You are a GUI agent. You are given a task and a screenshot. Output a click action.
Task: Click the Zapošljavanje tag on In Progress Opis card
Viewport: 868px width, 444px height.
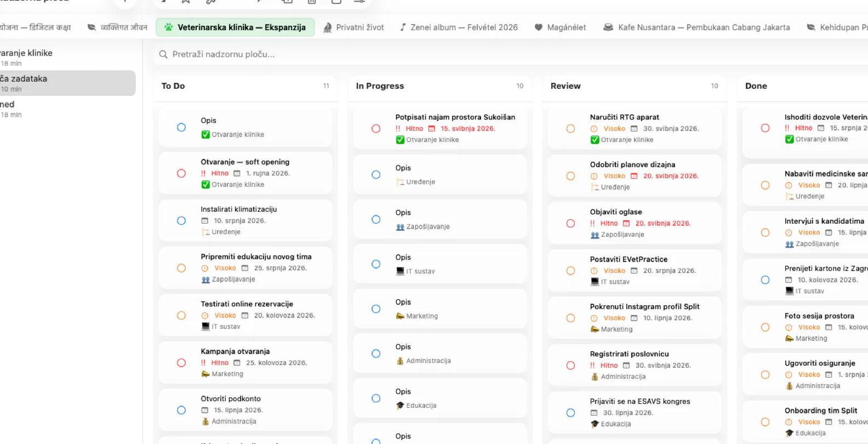pyautogui.click(x=428, y=227)
